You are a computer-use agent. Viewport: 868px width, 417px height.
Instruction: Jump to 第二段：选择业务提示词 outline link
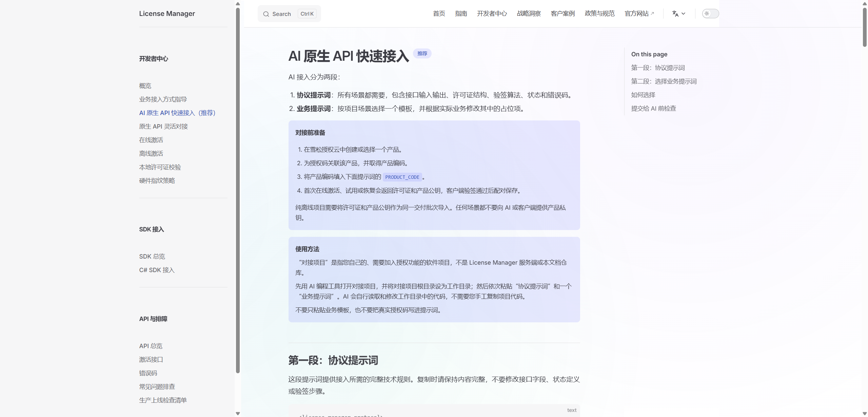pos(664,81)
